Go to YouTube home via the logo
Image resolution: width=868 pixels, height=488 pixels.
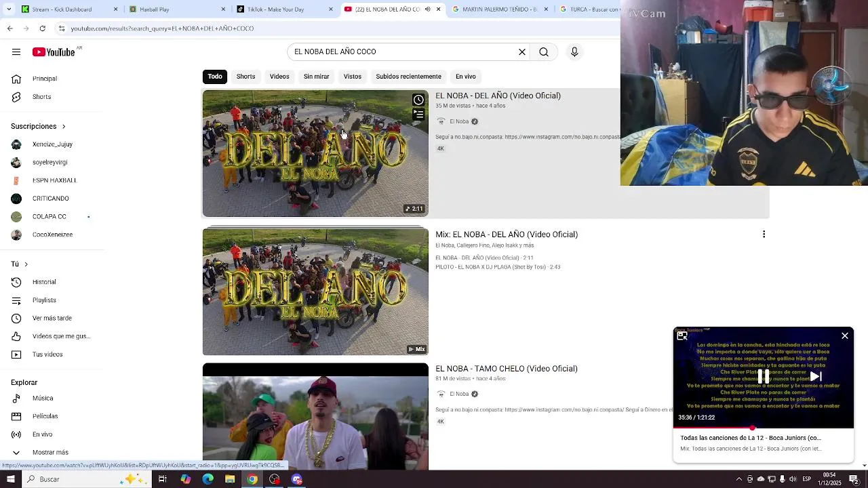point(54,52)
